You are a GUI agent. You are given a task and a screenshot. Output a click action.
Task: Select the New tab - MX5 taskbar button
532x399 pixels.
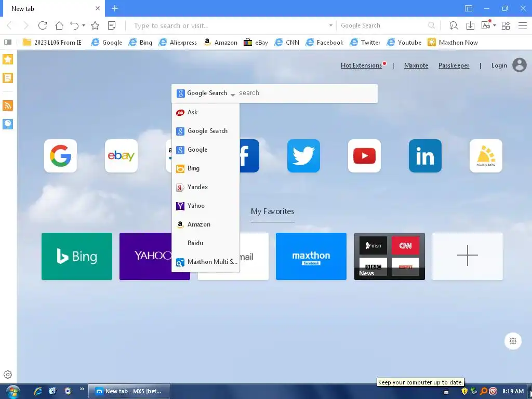(x=129, y=391)
